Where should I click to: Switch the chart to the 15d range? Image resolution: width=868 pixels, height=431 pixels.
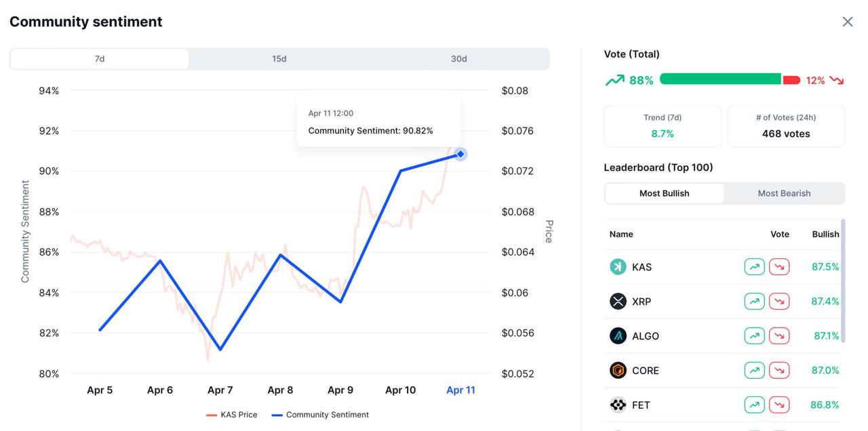click(279, 59)
